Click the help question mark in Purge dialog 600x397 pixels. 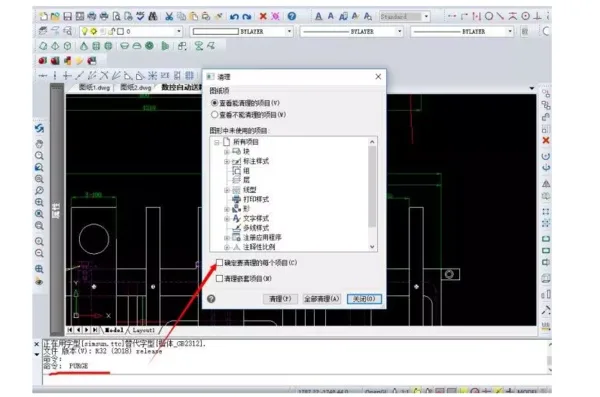tap(211, 299)
